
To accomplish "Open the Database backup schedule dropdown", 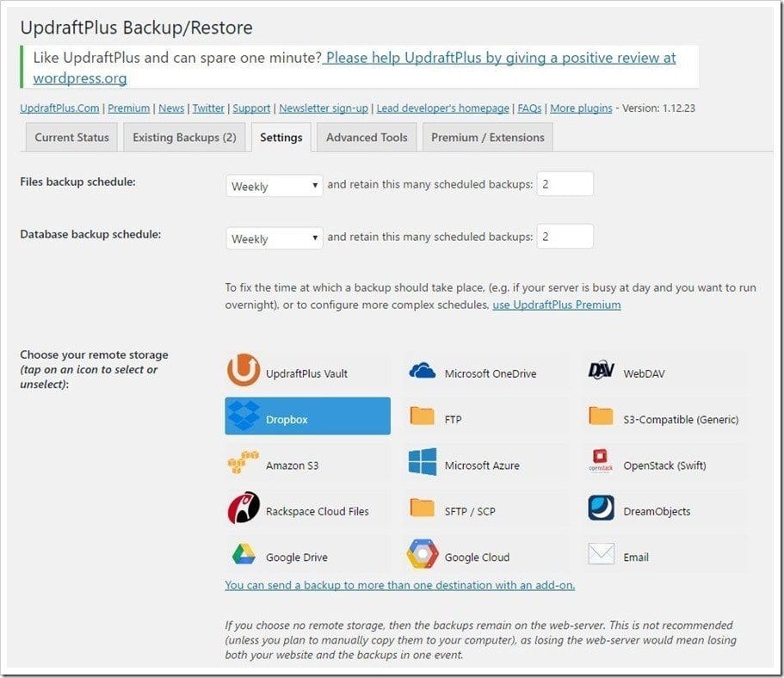I will [x=274, y=238].
